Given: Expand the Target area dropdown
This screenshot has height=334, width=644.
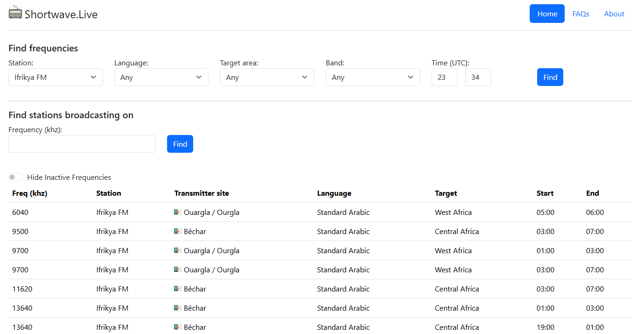Looking at the screenshot, I should [x=267, y=77].
